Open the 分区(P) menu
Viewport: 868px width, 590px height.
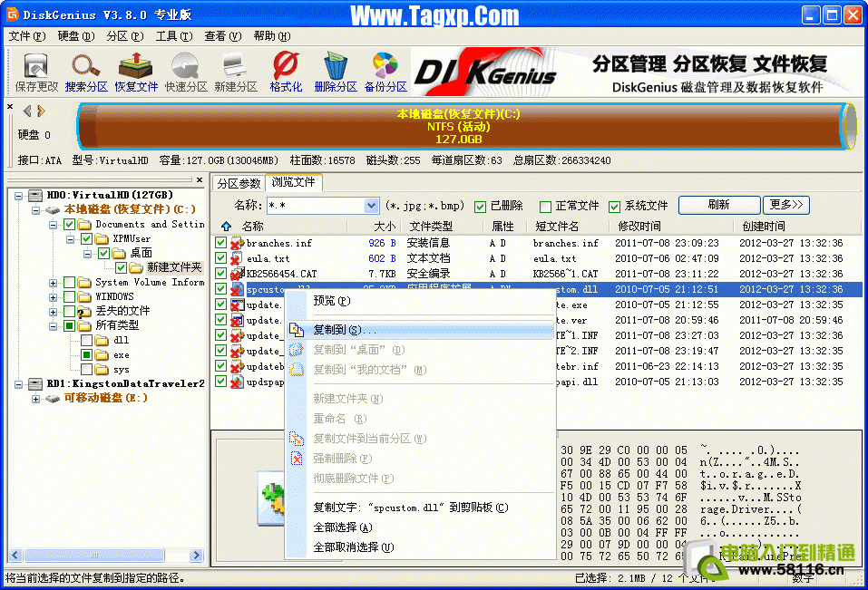[125, 36]
